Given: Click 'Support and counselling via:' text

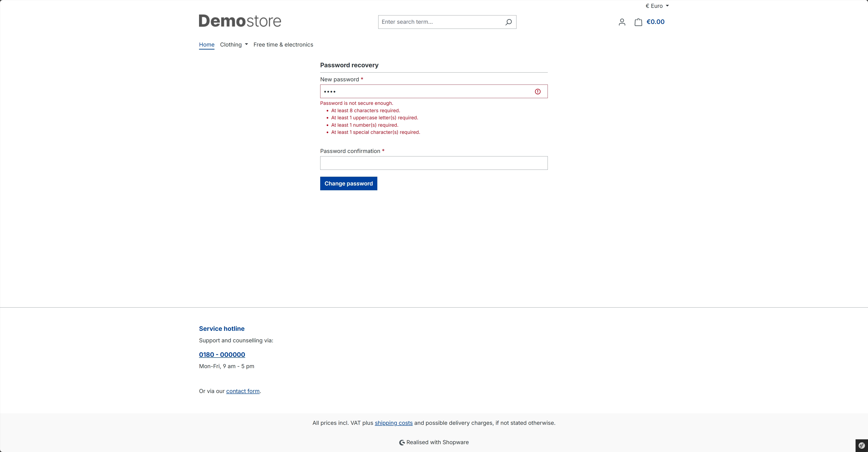Looking at the screenshot, I should 236,340.
